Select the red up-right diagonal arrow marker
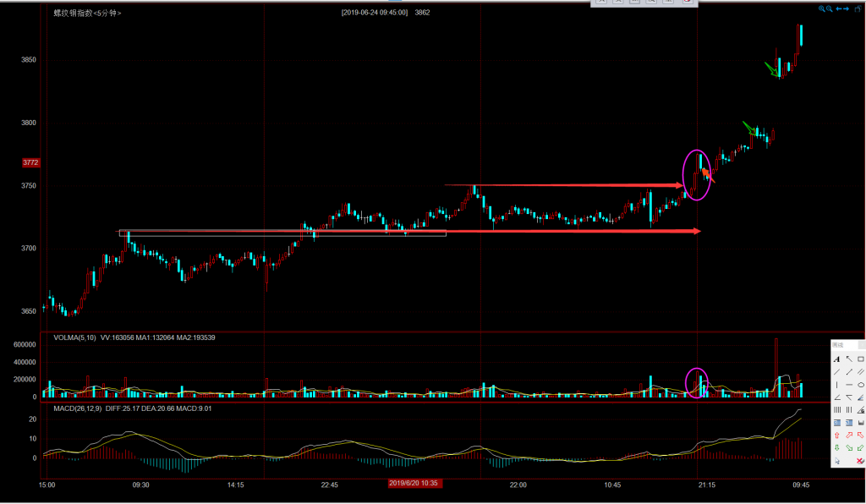 pyautogui.click(x=849, y=436)
